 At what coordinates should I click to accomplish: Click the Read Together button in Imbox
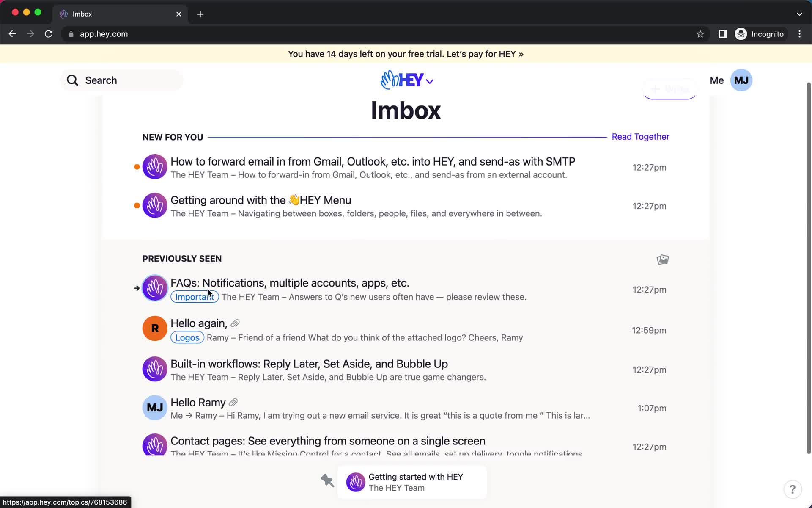pos(640,136)
